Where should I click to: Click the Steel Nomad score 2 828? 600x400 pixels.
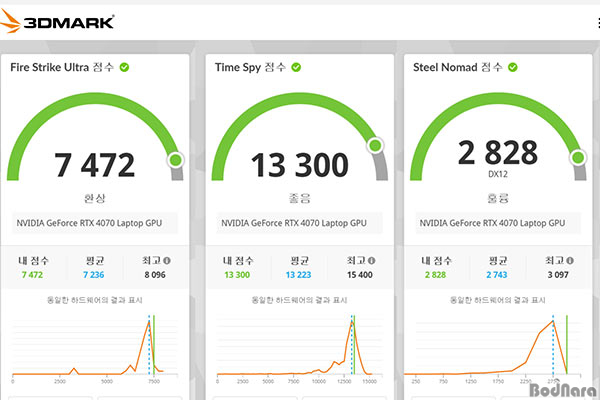pyautogui.click(x=498, y=152)
